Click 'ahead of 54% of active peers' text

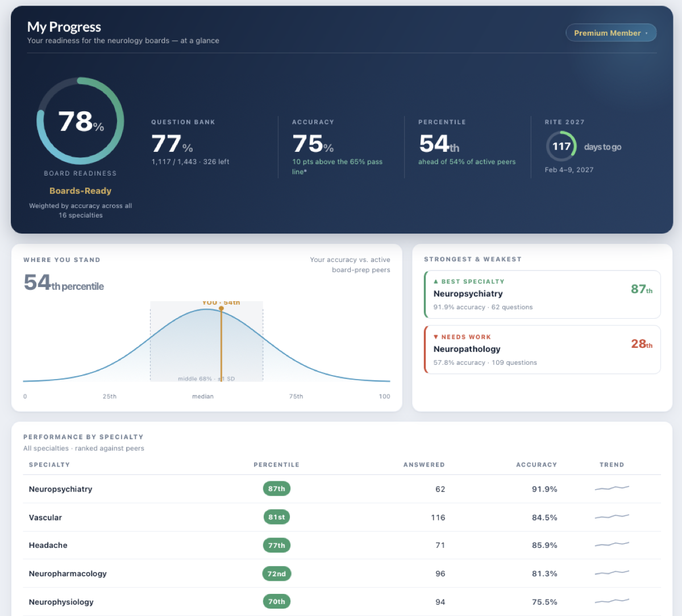click(467, 162)
